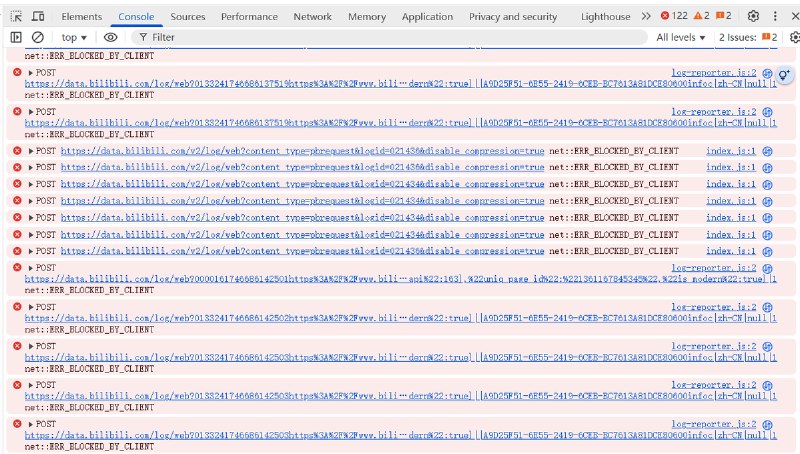Open the three-dot customize DevTools menu

point(775,17)
